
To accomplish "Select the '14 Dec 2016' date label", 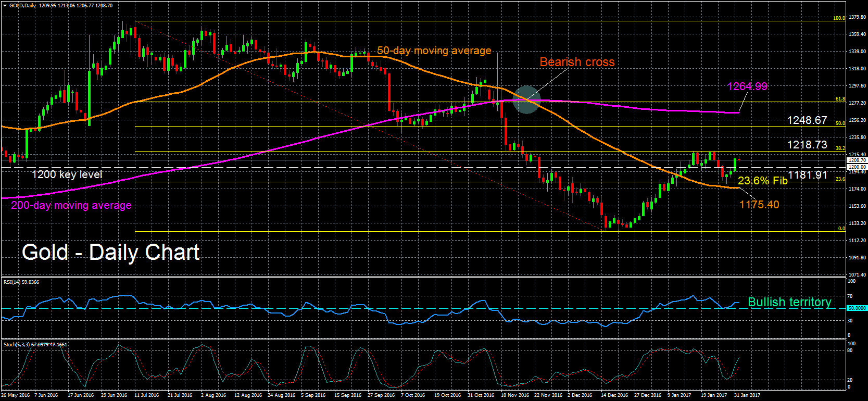I will [x=614, y=395].
